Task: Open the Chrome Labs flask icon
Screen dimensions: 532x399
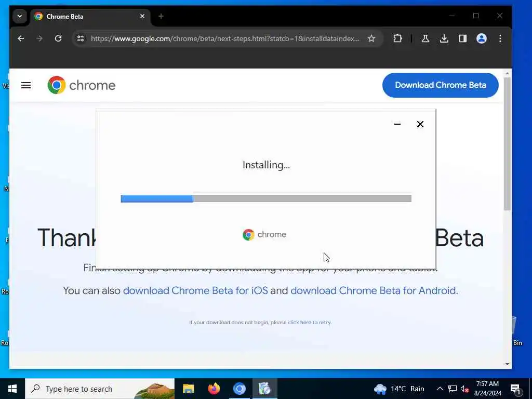Action: tap(425, 38)
